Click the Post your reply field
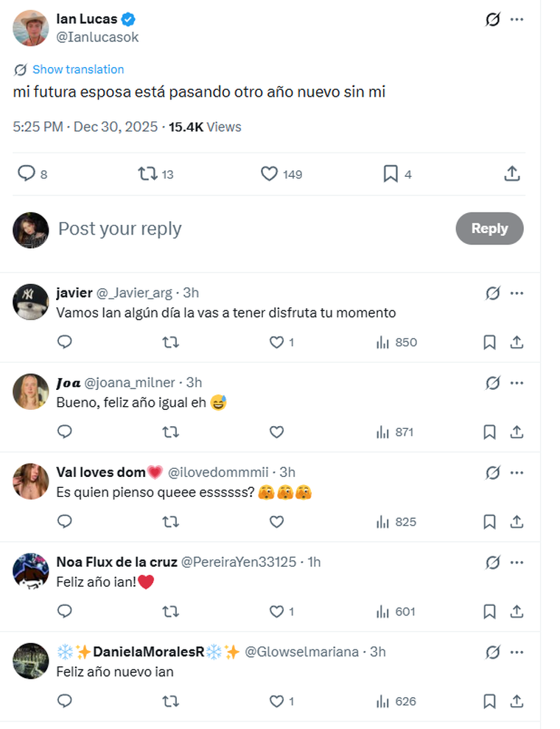Viewport: 560px width, 729px height. 221,229
